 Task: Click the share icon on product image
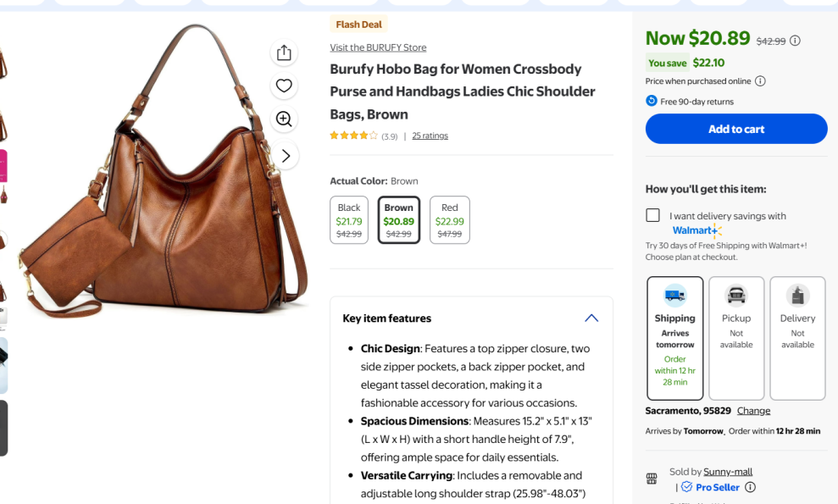tap(284, 53)
